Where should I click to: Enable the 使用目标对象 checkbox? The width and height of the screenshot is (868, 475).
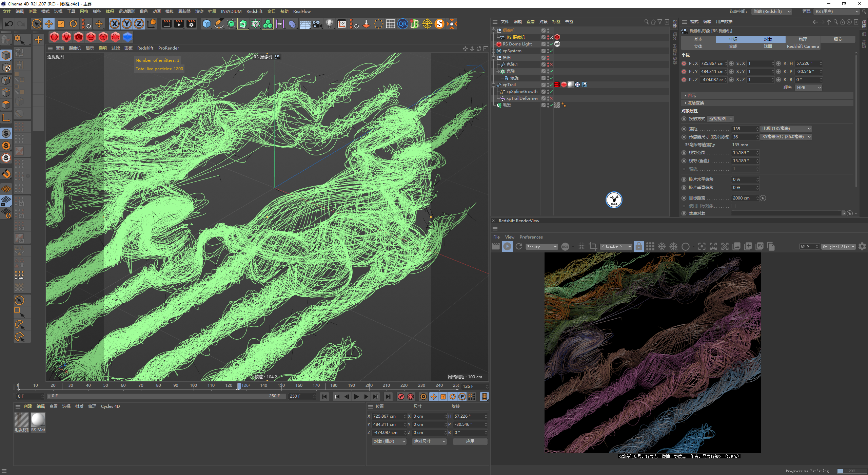pos(733,206)
